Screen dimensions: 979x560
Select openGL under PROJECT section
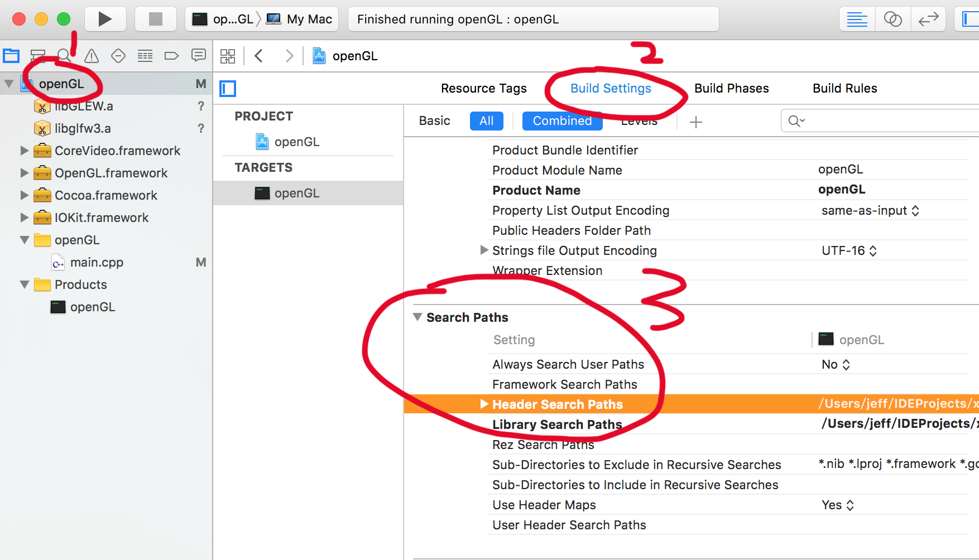pyautogui.click(x=308, y=142)
